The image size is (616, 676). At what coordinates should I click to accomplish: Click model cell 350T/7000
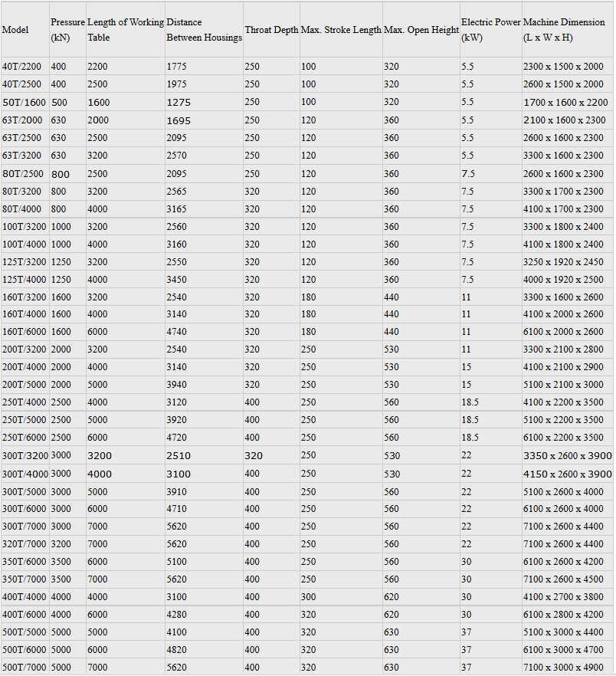pos(25,579)
